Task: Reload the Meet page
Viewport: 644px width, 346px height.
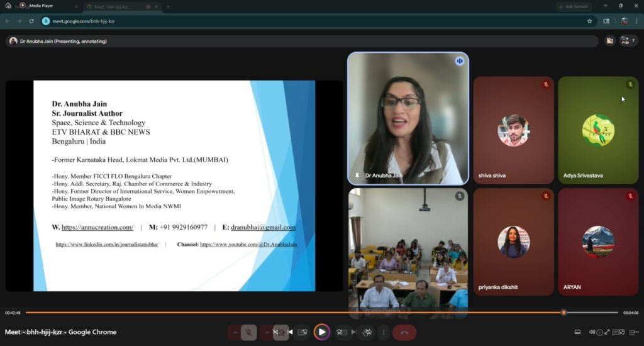Action: coord(31,21)
